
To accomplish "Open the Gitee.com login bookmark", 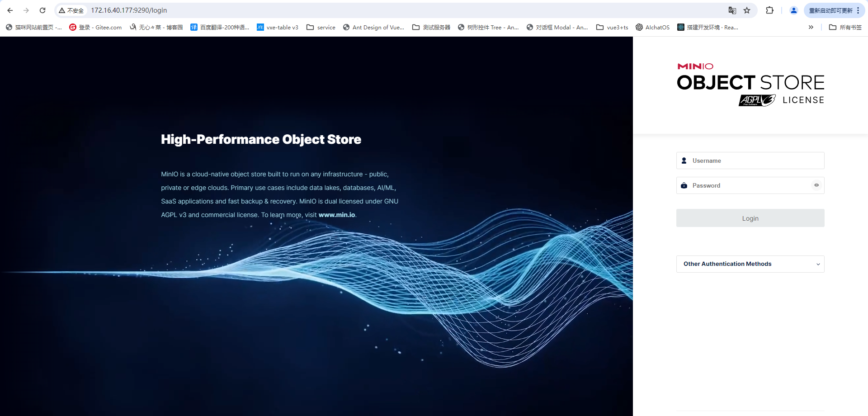I will tap(95, 27).
